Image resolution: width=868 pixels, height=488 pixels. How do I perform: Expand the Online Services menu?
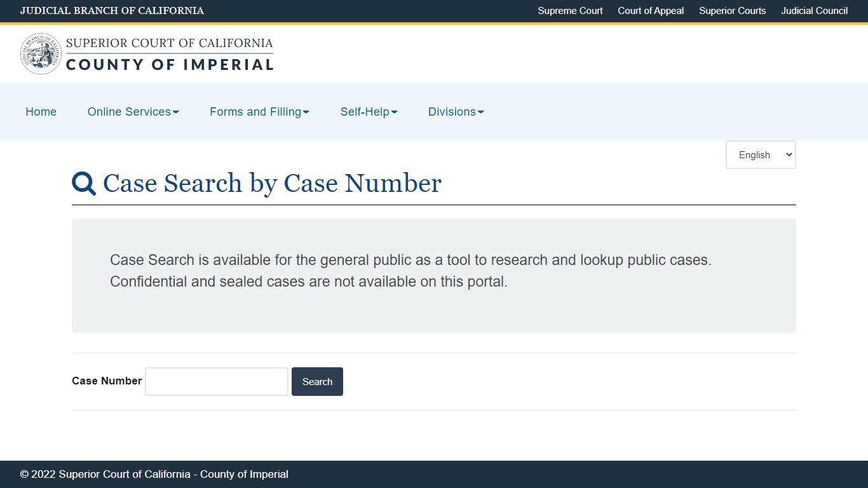tap(133, 112)
